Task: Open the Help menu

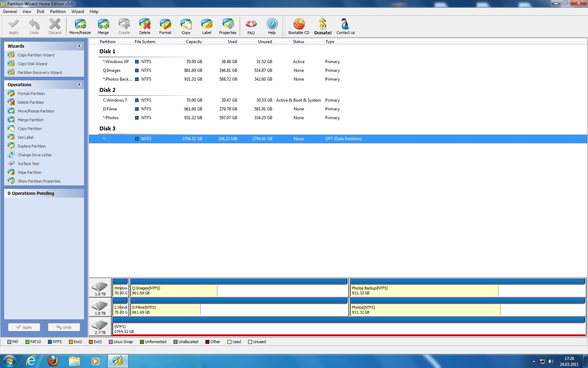Action: pos(94,12)
